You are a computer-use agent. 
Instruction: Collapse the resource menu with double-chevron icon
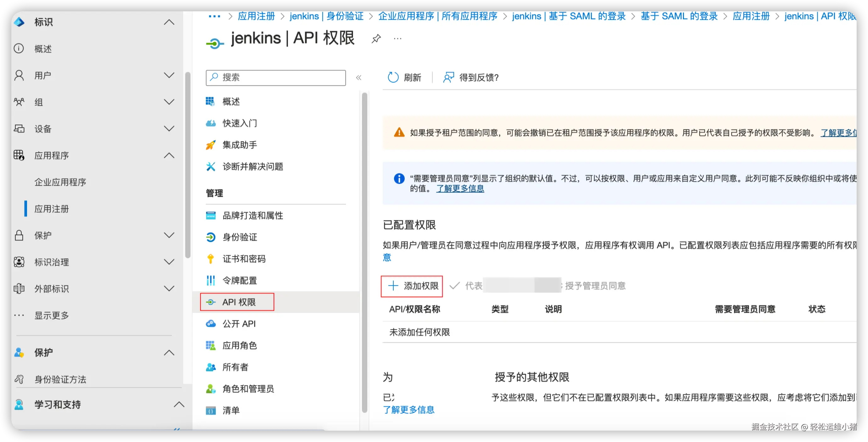click(358, 78)
